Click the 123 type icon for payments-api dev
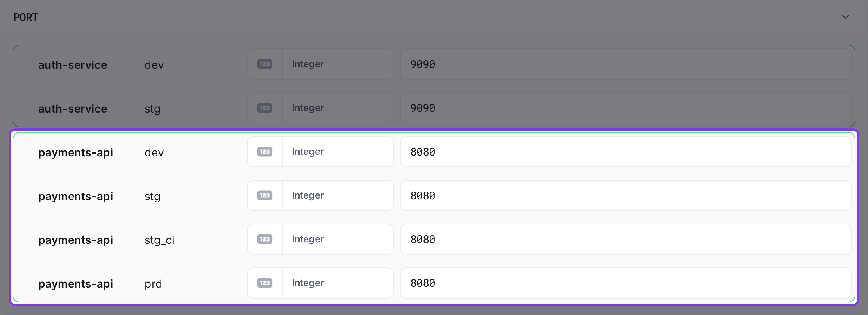Screen dimensions: 868x315 (264, 152)
